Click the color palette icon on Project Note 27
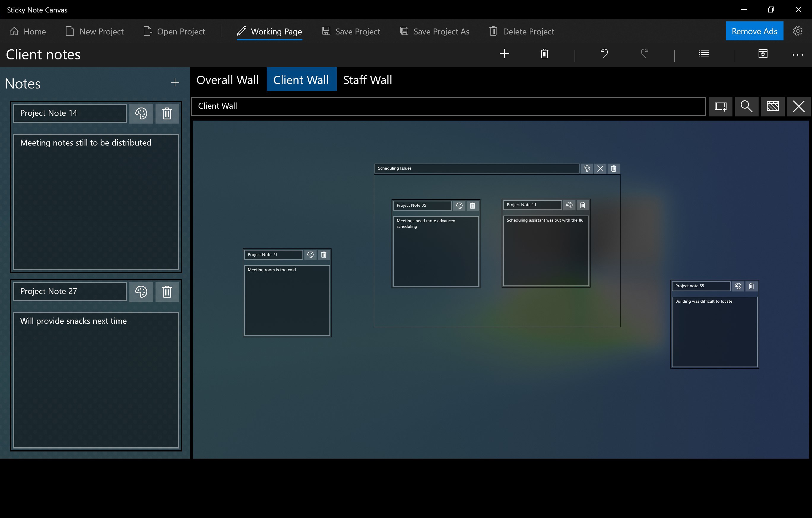Screen dimensions: 812x518 pos(140,291)
